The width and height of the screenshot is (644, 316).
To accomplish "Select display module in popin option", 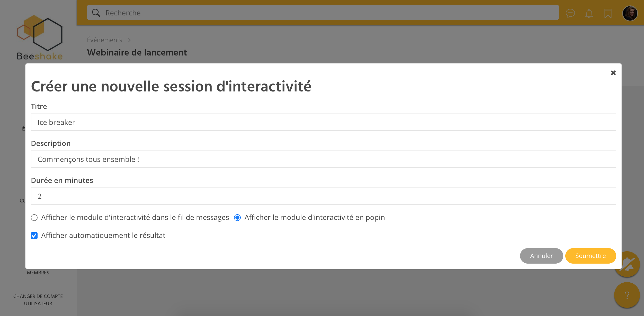I will [237, 218].
